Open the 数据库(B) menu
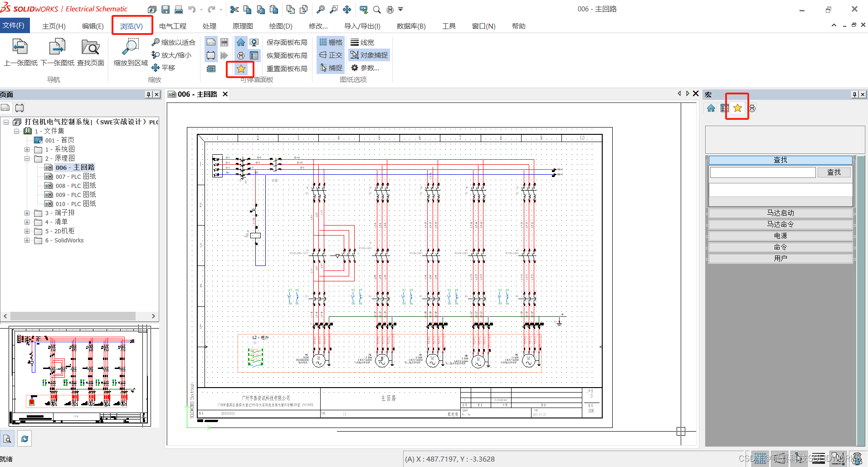Image resolution: width=868 pixels, height=467 pixels. pyautogui.click(x=410, y=26)
